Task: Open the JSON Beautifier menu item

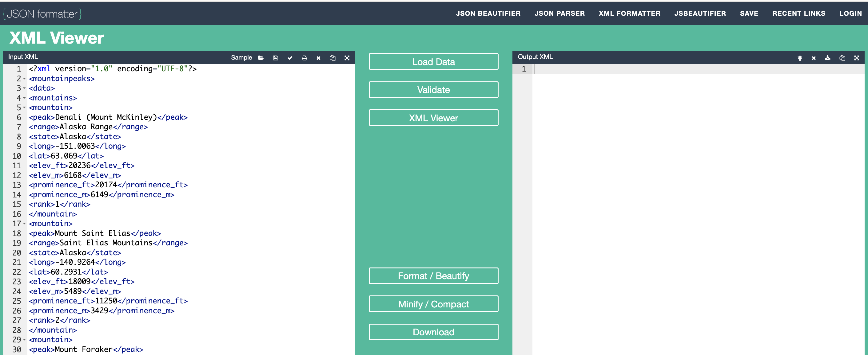Action: pos(488,14)
